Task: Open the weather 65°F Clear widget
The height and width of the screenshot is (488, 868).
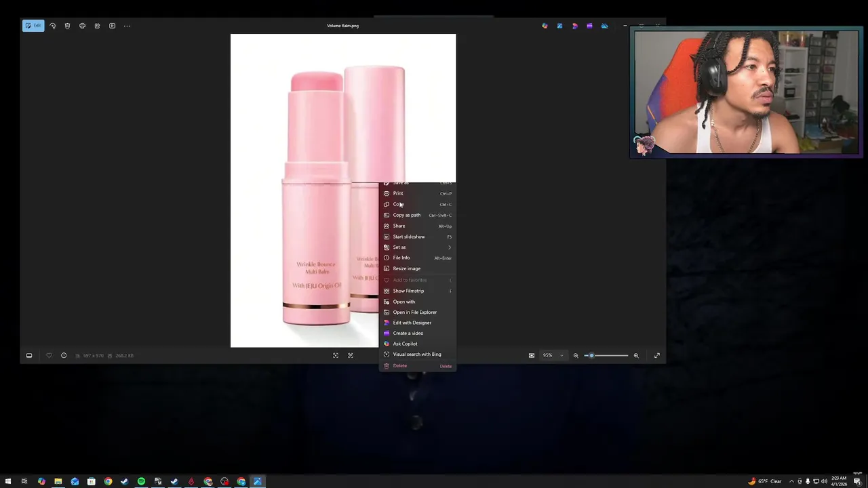Action: point(765,481)
